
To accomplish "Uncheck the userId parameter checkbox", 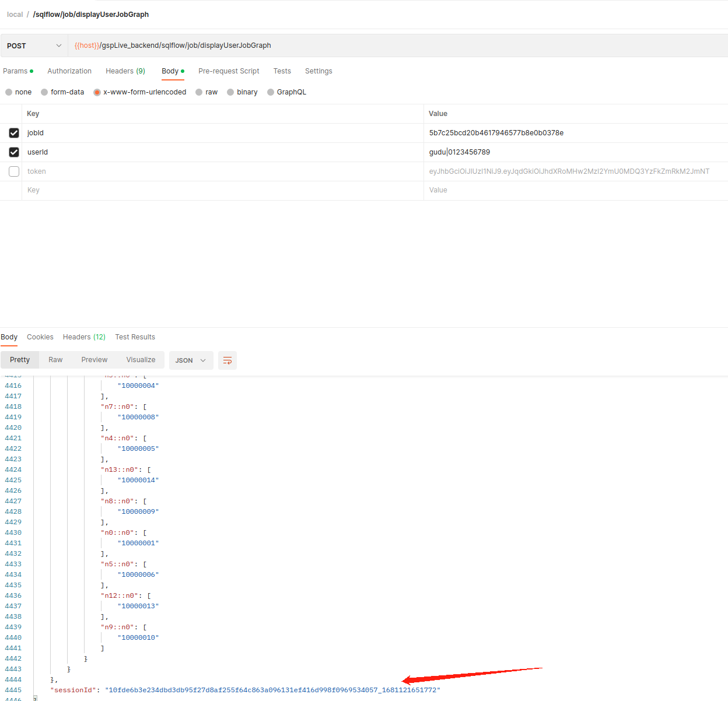I will pos(14,152).
